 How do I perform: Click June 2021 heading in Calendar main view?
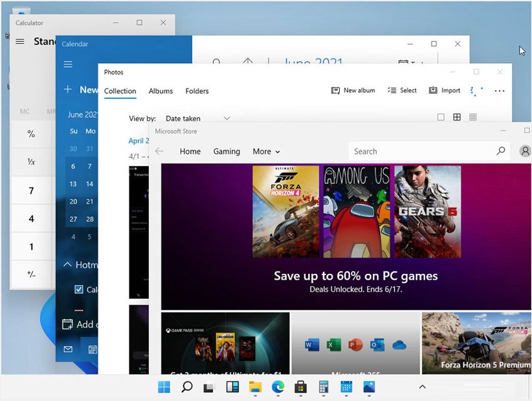(x=313, y=60)
